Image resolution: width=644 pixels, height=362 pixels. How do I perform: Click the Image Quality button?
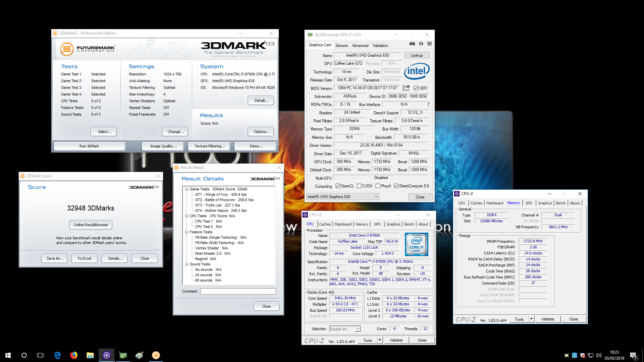(x=163, y=146)
